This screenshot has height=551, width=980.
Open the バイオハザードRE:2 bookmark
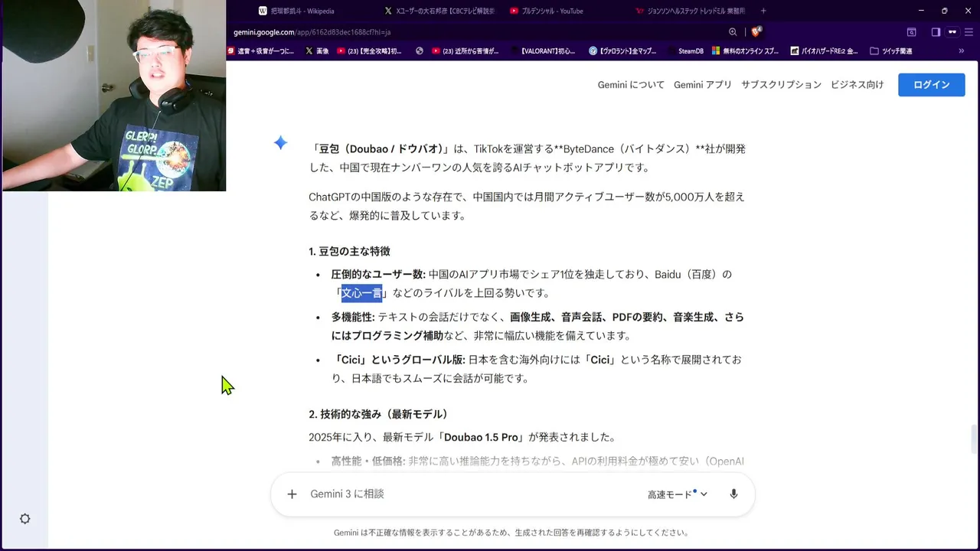coord(823,51)
